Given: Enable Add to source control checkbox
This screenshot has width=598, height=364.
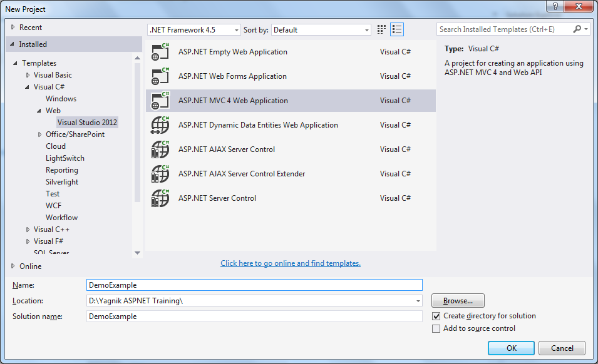Looking at the screenshot, I should pos(436,329).
